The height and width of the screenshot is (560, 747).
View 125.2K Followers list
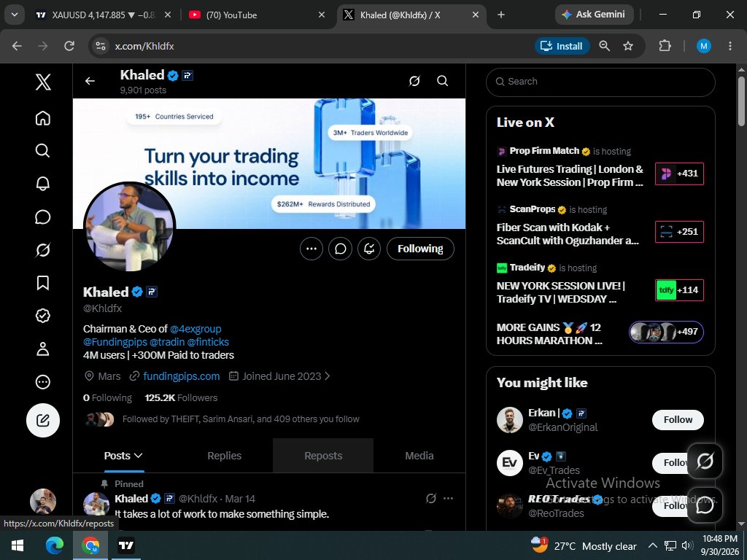(181, 397)
